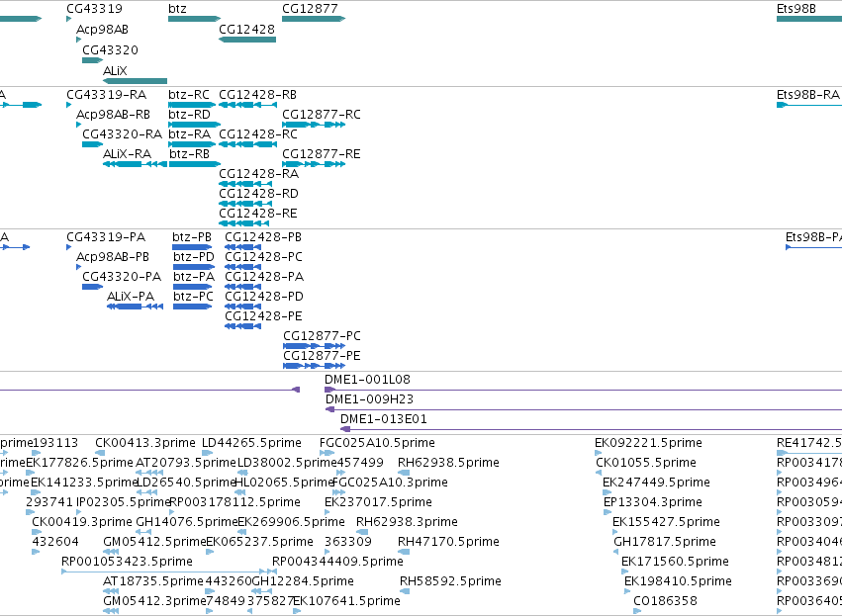Select the RH62938.3prime EST label
This screenshot has width=842, height=616.
click(408, 522)
